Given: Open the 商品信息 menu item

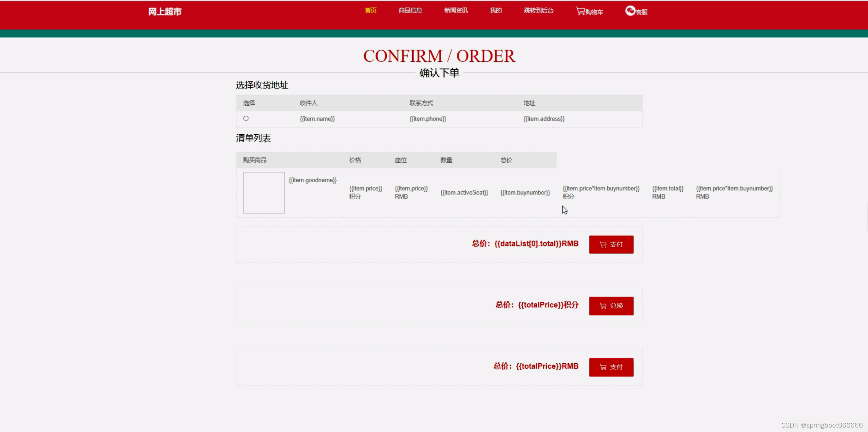Looking at the screenshot, I should click(x=410, y=10).
